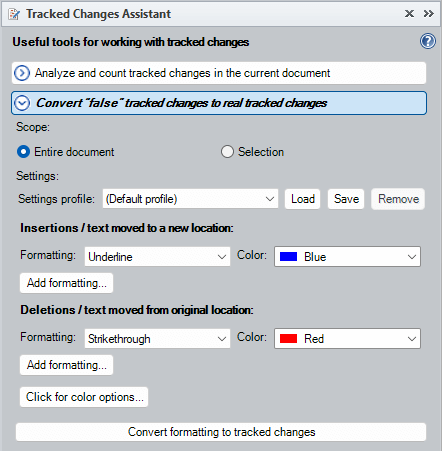The width and height of the screenshot is (442, 451).
Task: Click Convert formatting to tracked changes
Action: click(221, 432)
